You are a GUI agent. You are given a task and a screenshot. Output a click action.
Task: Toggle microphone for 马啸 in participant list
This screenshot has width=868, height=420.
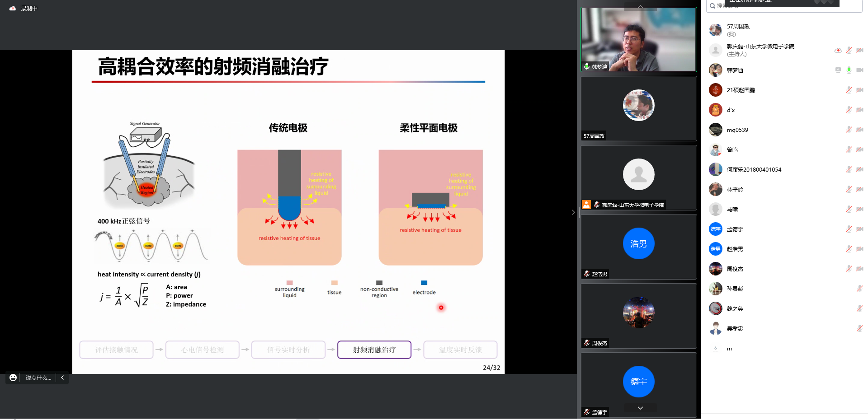pyautogui.click(x=849, y=209)
